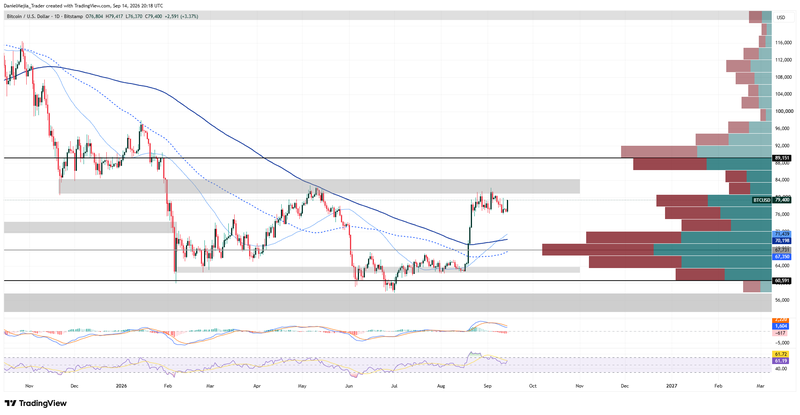Click the 67,350 moving average value label

coord(782,257)
